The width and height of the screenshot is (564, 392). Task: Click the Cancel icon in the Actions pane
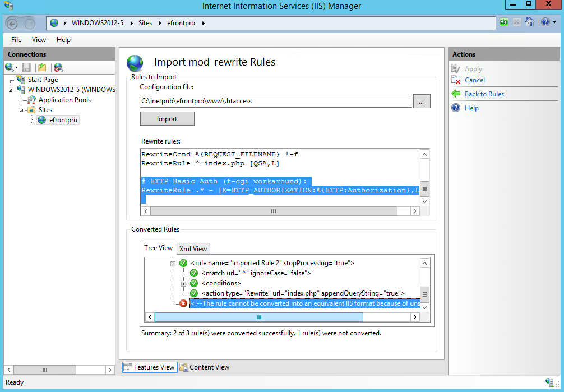[456, 80]
